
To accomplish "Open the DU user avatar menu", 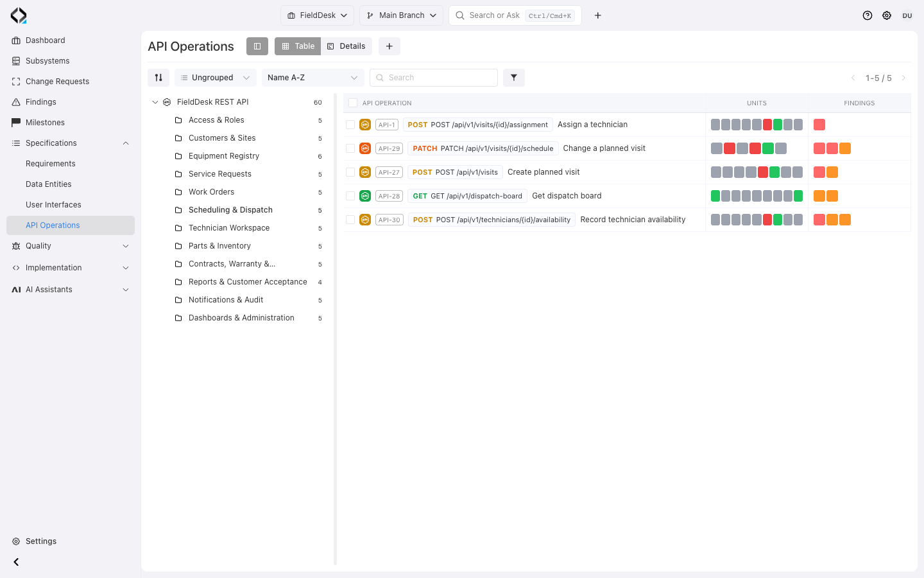I will click(907, 15).
